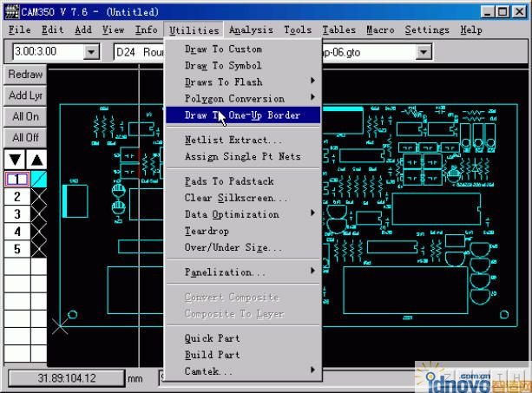Open the Tools menu
Screen dimensions: 532x393
click(x=298, y=29)
